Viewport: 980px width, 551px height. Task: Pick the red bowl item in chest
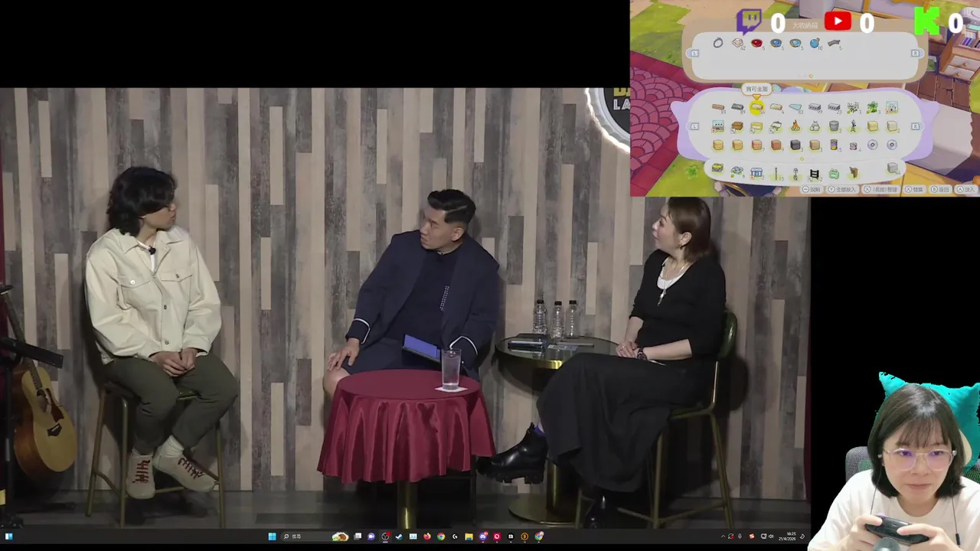[x=756, y=43]
